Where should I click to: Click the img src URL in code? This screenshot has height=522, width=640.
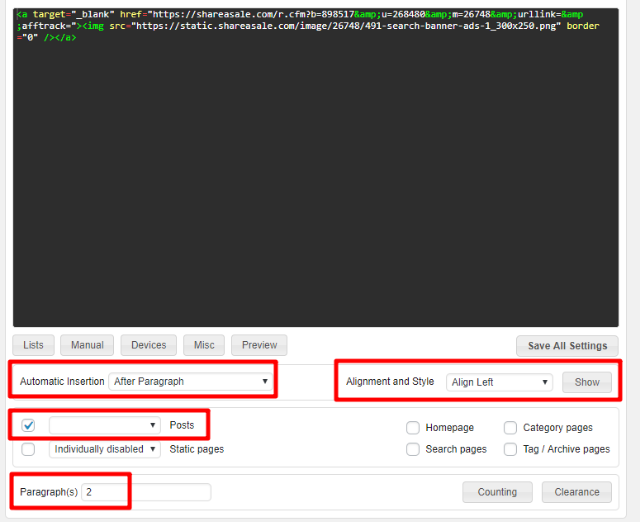[x=346, y=26]
